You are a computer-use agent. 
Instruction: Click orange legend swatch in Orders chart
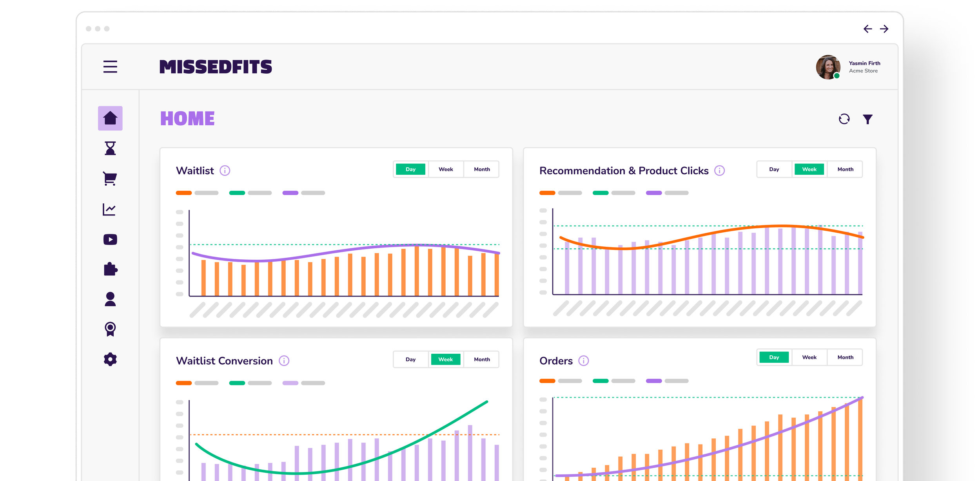point(547,381)
